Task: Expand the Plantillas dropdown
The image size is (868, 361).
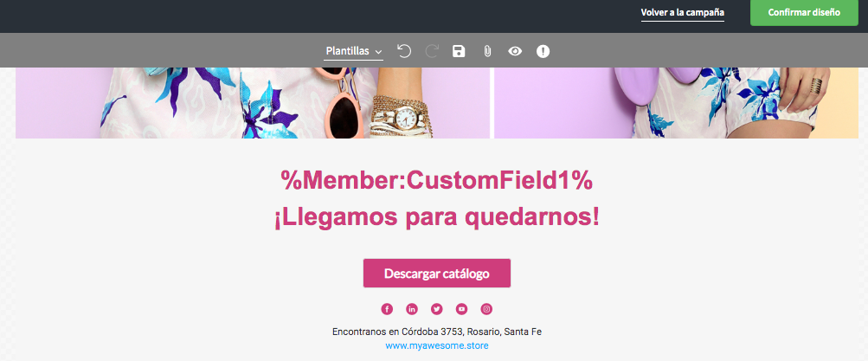Action: coord(354,51)
